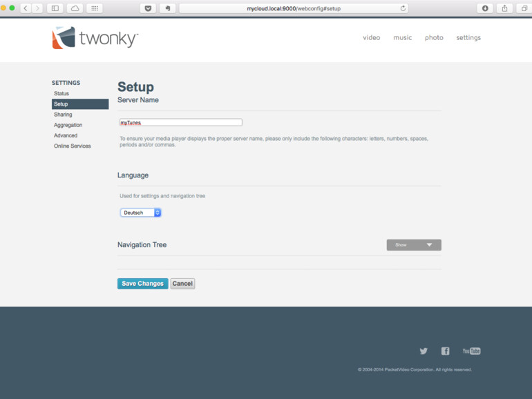Reload the page with refresh icon
The width and height of the screenshot is (532, 399).
tap(403, 8)
